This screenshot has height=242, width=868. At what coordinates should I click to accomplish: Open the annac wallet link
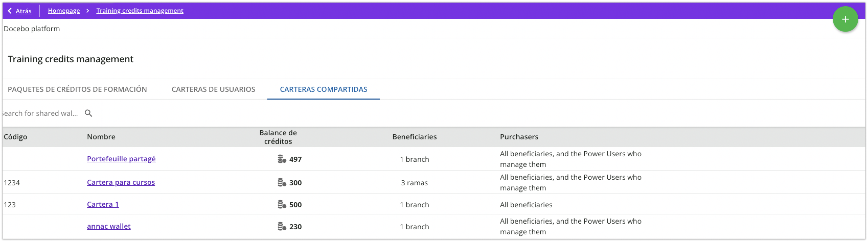[108, 226]
